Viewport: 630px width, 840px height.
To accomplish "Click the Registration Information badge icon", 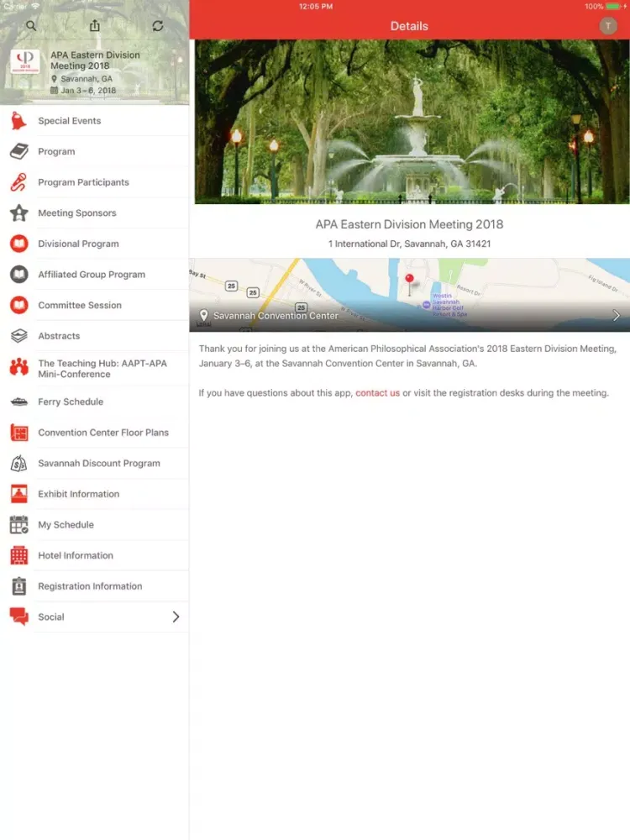I will [x=18, y=586].
